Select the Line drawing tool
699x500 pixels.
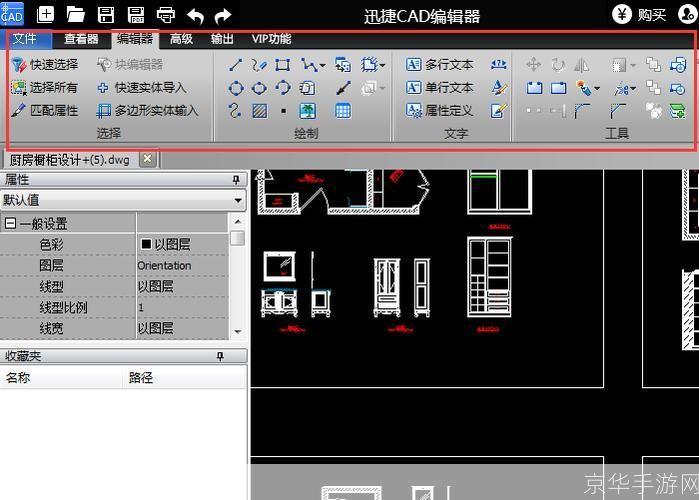point(235,65)
